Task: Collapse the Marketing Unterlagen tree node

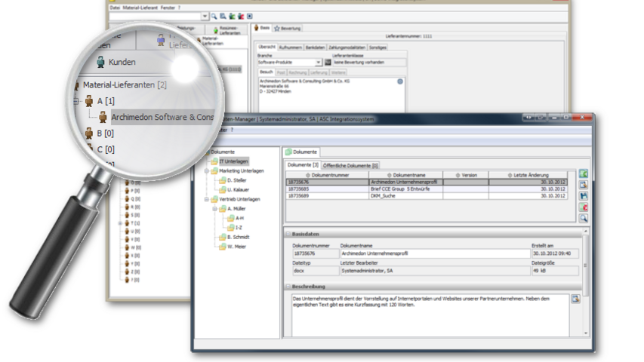Action: point(207,171)
